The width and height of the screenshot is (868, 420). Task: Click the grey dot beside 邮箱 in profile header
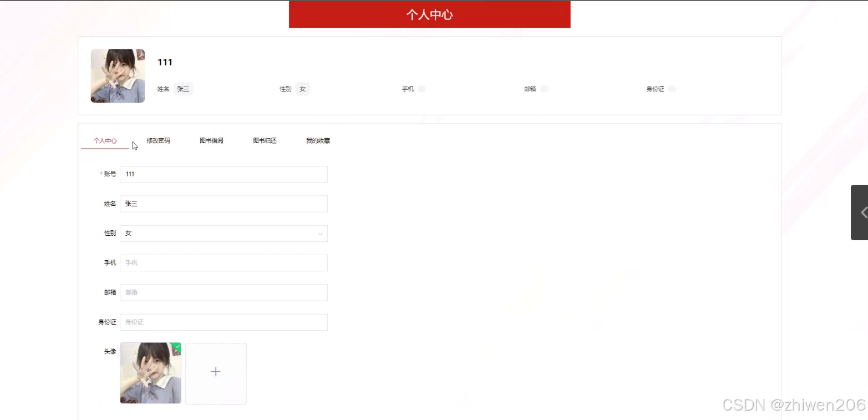point(544,88)
